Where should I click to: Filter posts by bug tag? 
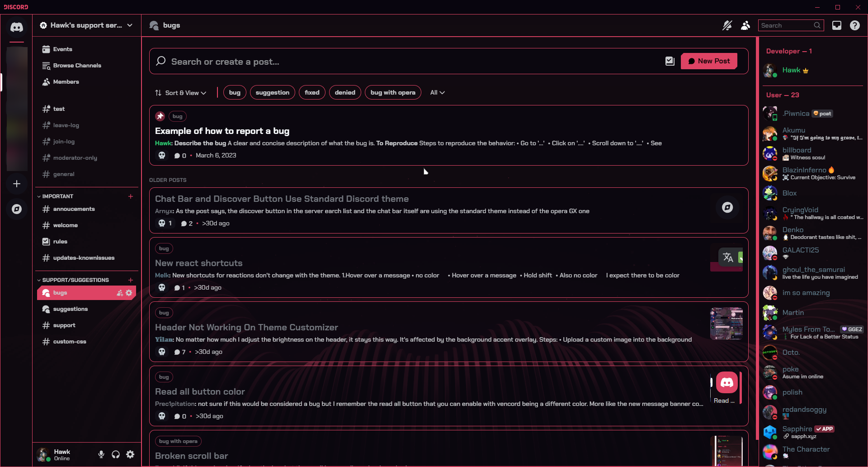[x=235, y=92]
